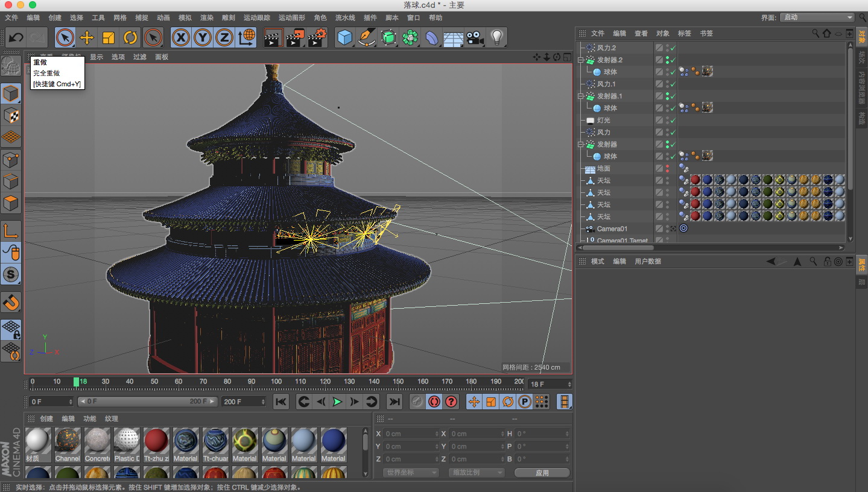Select the Channel material swatch
Viewport: 868px width, 492px height.
(x=68, y=444)
